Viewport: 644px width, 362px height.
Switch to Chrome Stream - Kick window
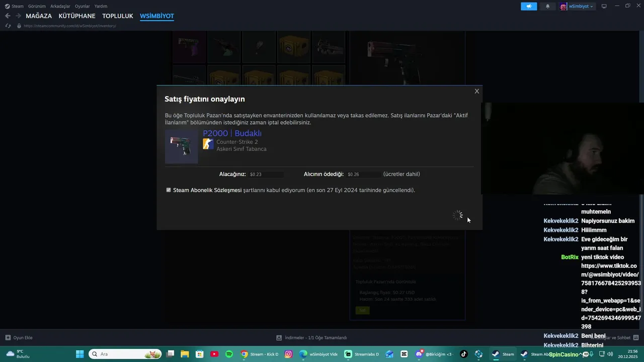[x=260, y=354]
